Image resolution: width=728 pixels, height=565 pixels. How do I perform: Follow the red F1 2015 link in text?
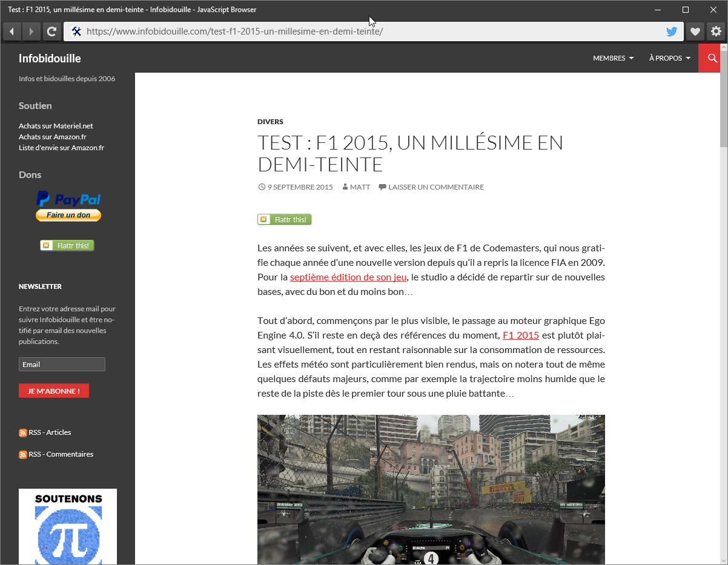521,335
